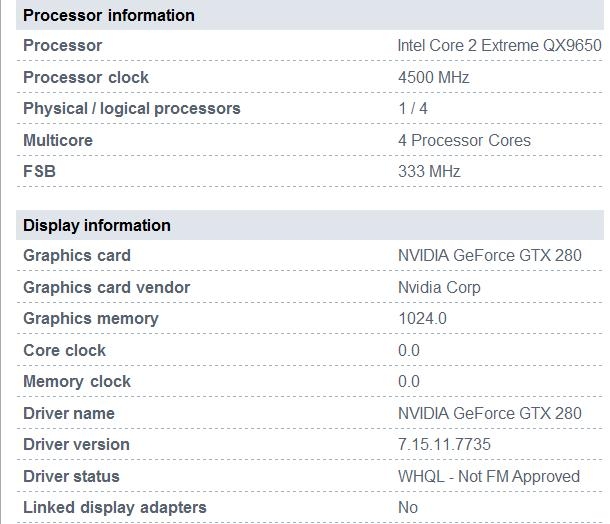Screen dimensions: 610x524
Task: Click the Graphics card vendor label
Action: [x=106, y=287]
